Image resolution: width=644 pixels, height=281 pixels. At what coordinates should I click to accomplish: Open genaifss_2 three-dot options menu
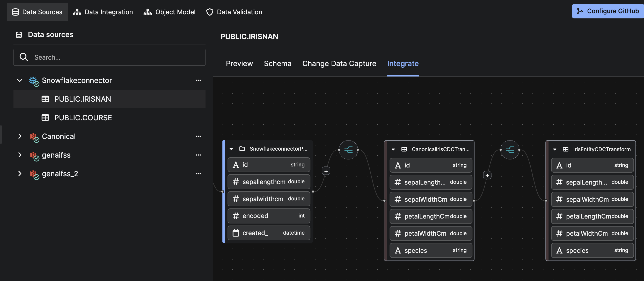click(198, 174)
